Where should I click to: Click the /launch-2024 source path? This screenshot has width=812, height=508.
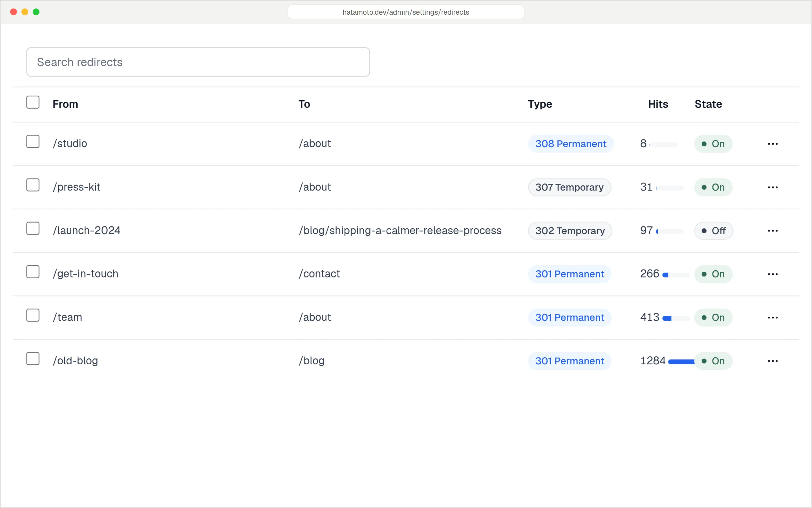87,231
